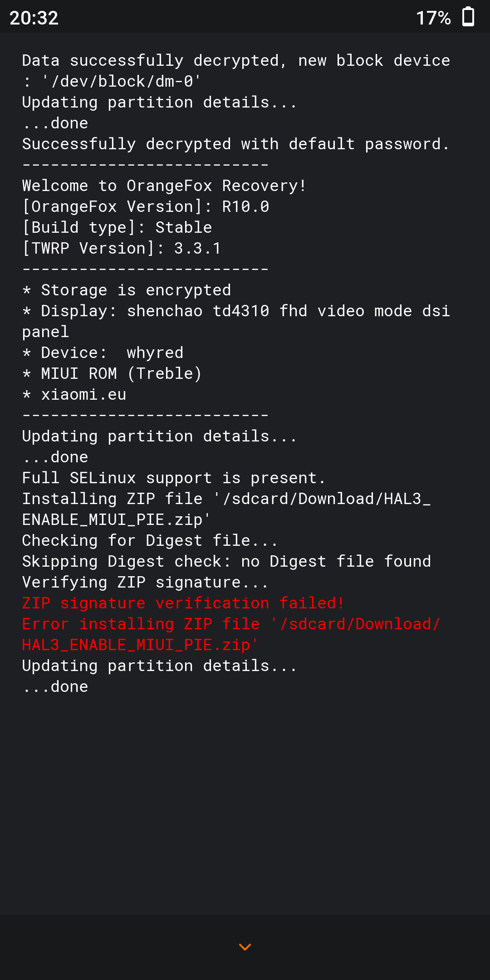
Task: Tap the '* Device: whyred' line
Action: click(103, 353)
